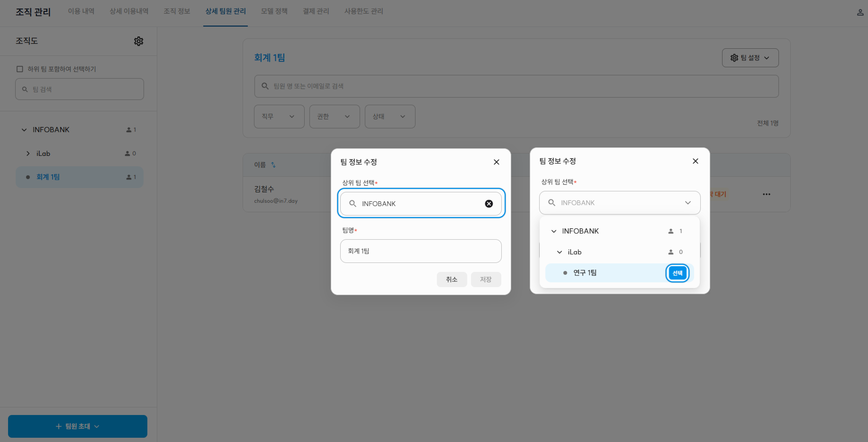This screenshot has width=868, height=442.
Task: Switch to 모델 정책 tab
Action: tap(274, 11)
